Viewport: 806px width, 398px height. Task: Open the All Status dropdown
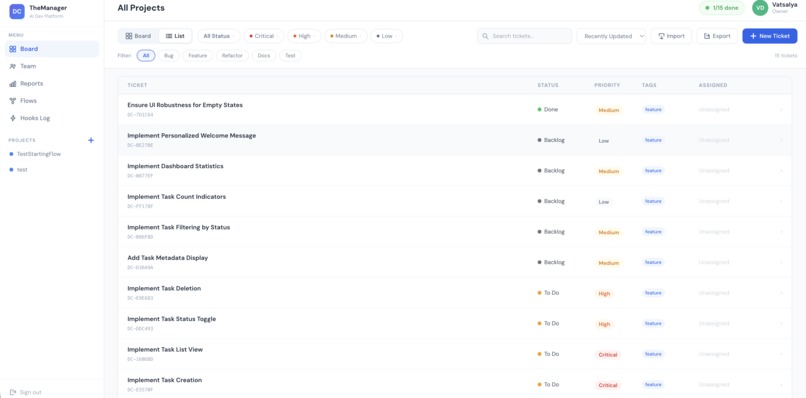click(219, 36)
